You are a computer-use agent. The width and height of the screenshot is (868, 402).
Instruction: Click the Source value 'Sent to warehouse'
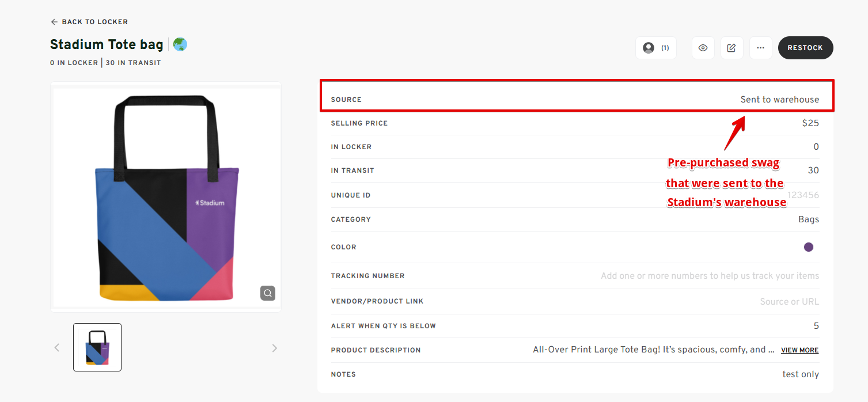tap(780, 100)
